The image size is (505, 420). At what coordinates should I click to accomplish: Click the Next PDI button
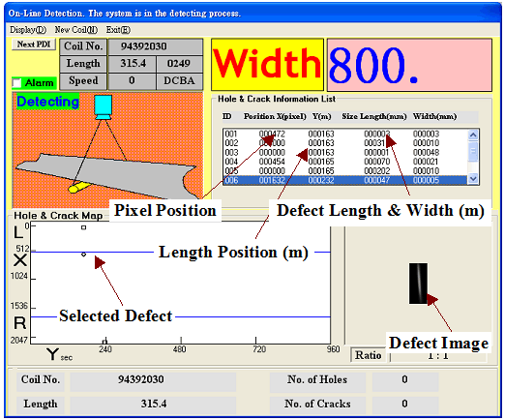(34, 45)
